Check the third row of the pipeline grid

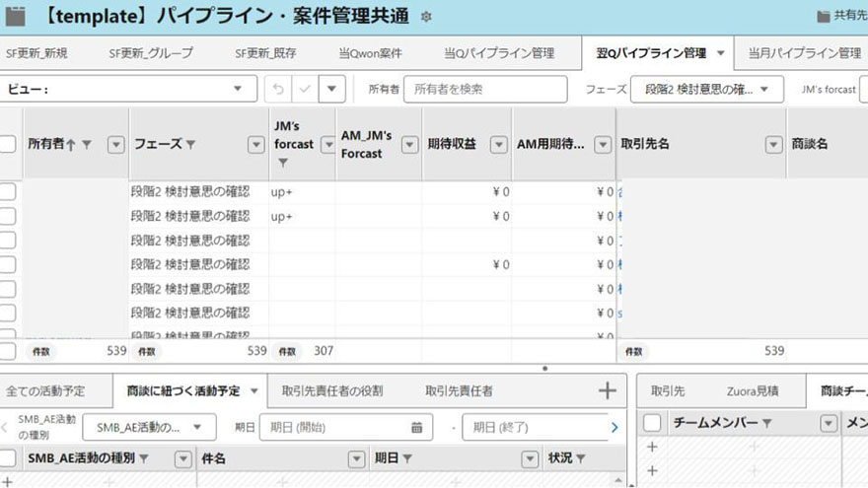pyautogui.click(x=7, y=241)
